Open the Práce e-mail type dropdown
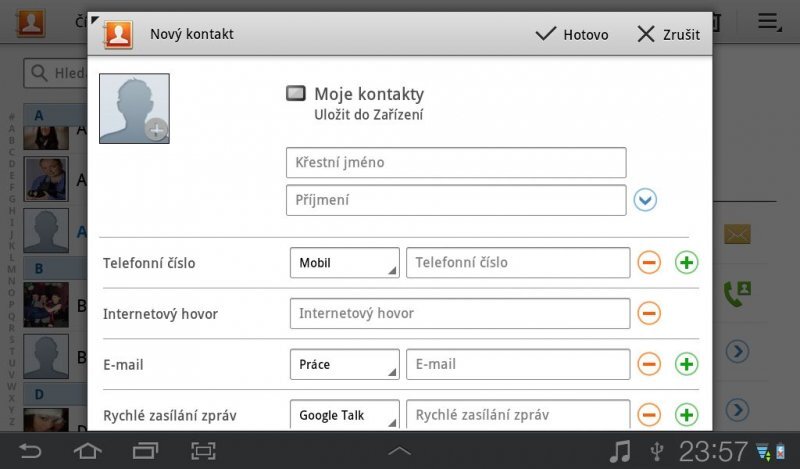The image size is (800, 469). pyautogui.click(x=344, y=364)
